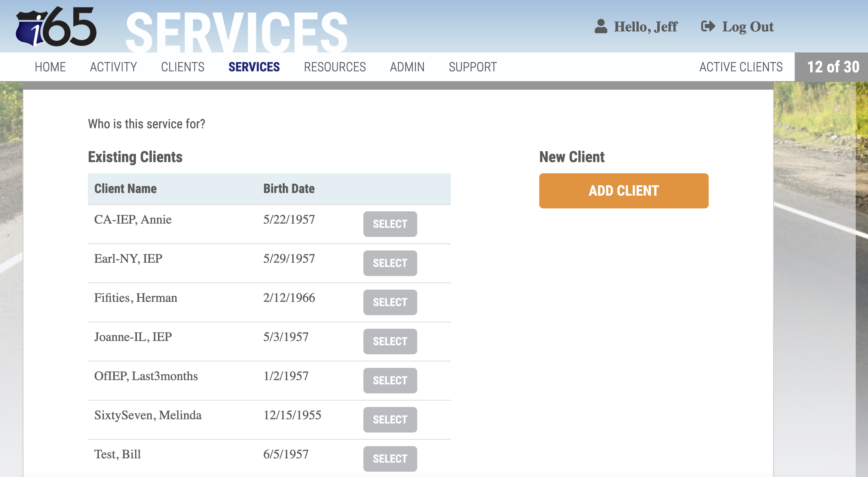Select client Test, Bill
Image resolution: width=868 pixels, height=477 pixels.
pyautogui.click(x=390, y=459)
